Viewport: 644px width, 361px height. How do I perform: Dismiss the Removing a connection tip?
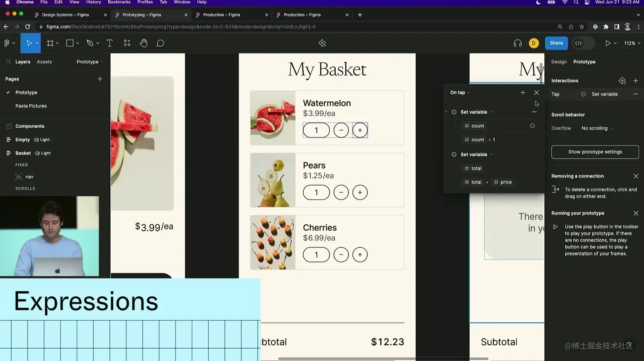(x=635, y=176)
